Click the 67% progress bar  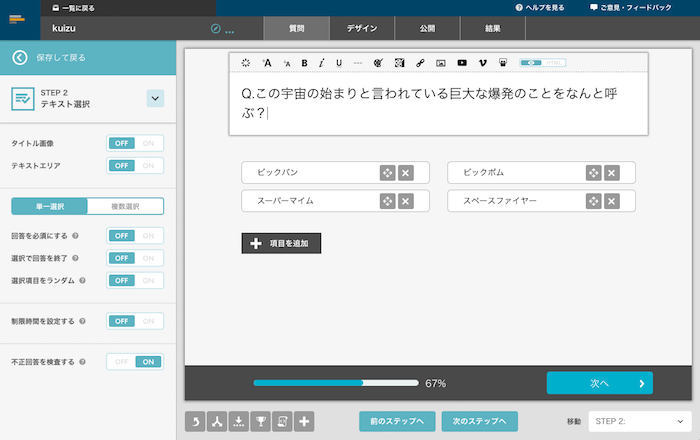pos(335,383)
